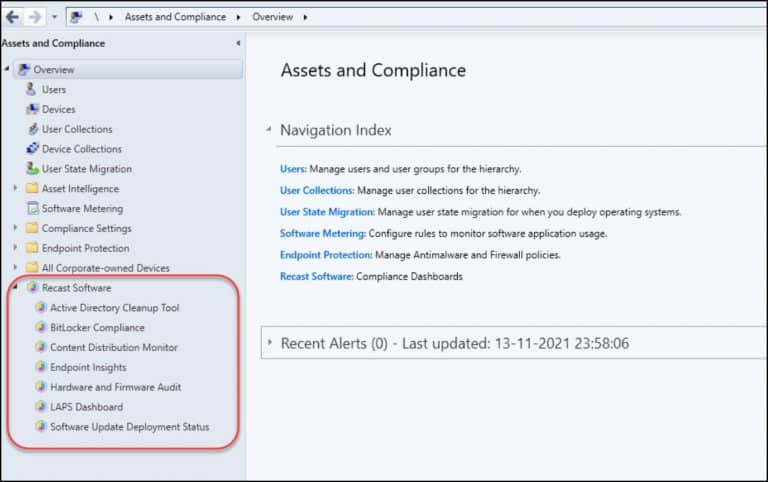Click the Forward navigation arrow
Image resolution: width=768 pixels, height=482 pixels.
[35, 17]
